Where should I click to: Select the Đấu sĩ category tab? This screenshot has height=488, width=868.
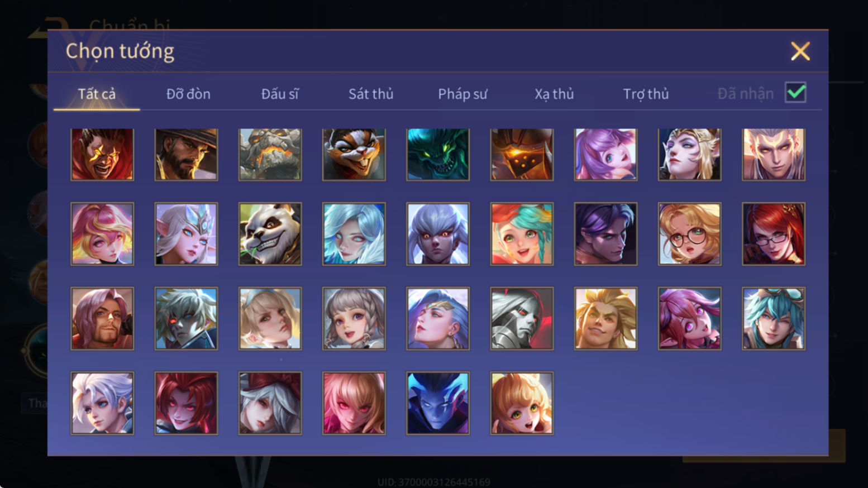tap(280, 94)
